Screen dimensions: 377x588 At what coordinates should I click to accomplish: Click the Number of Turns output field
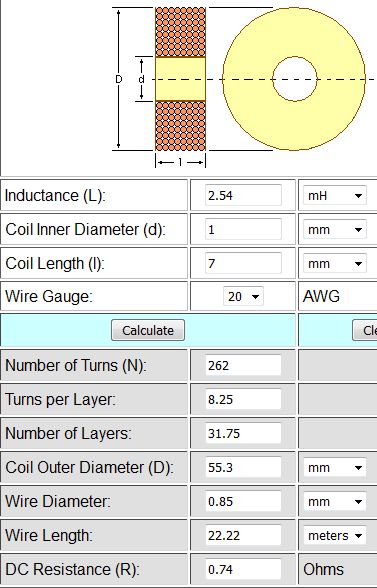pyautogui.click(x=243, y=365)
